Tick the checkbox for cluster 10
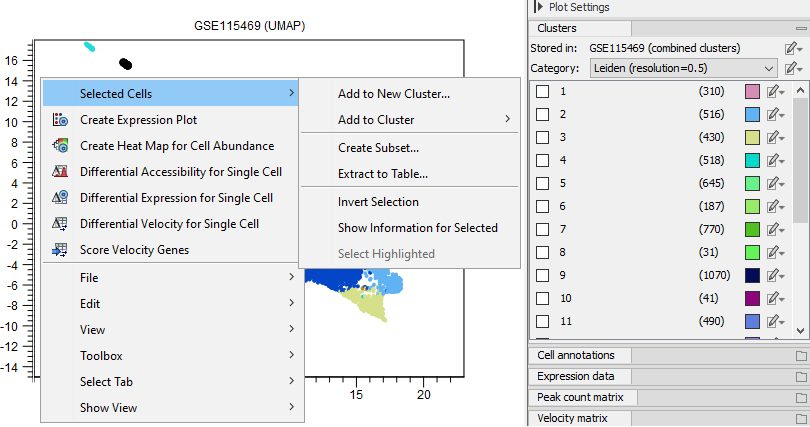This screenshot has height=427, width=810. pos(542,299)
